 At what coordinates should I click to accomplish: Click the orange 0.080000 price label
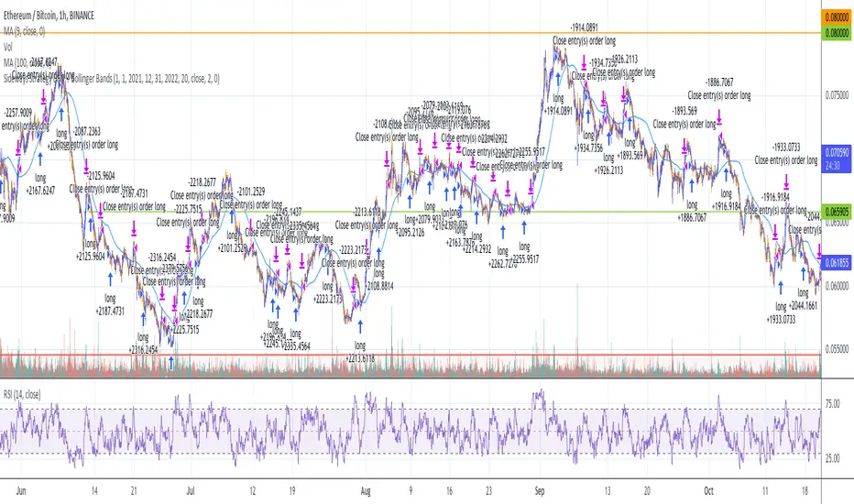tap(837, 16)
